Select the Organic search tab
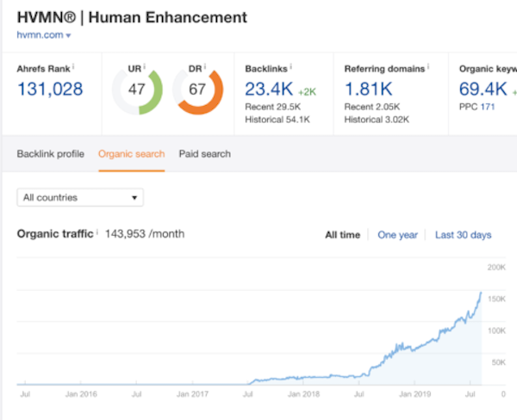 (132, 154)
